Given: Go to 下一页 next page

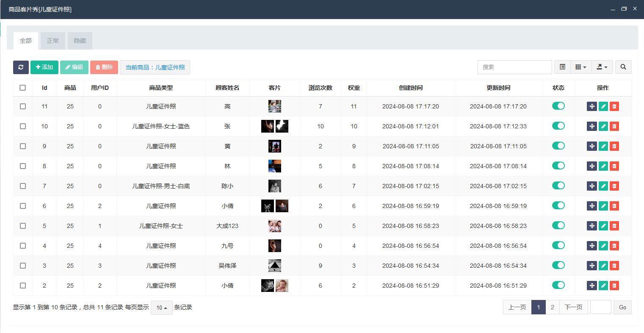Looking at the screenshot, I should [573, 307].
